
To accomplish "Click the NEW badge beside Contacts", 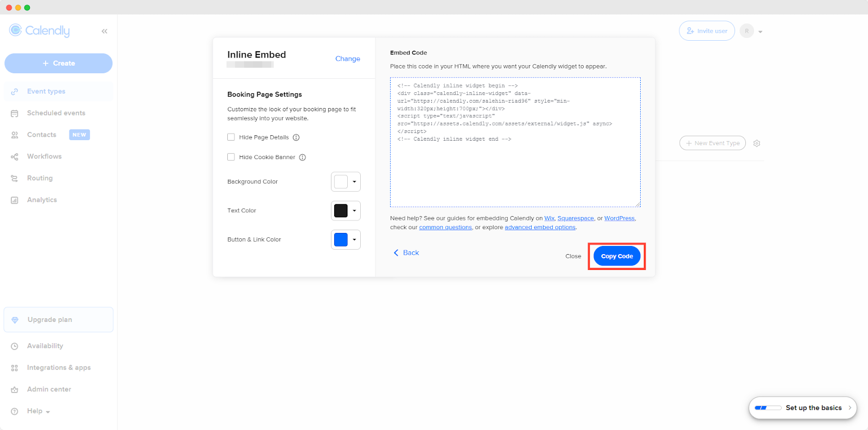I will click(79, 135).
